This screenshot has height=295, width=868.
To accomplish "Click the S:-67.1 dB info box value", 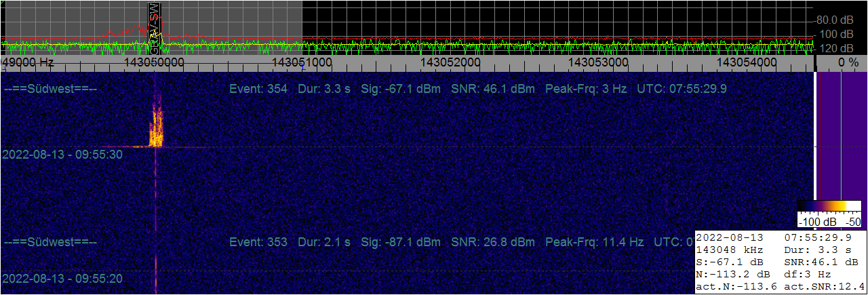I will tap(730, 262).
